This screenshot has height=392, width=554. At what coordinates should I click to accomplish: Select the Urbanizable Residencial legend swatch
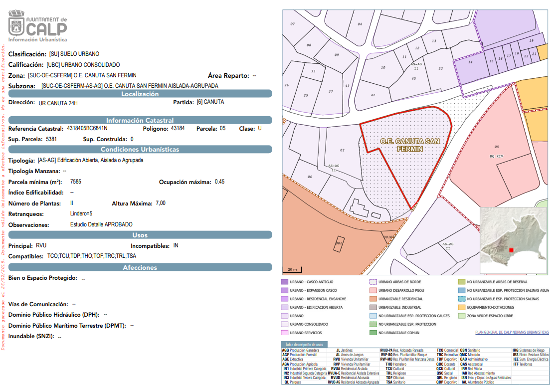(372, 299)
